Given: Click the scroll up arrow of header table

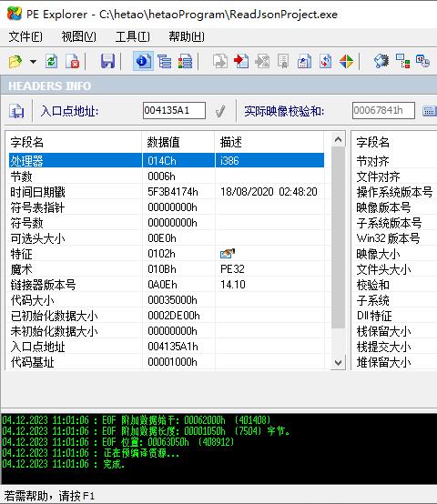Looking at the screenshot, I should click(x=338, y=139).
